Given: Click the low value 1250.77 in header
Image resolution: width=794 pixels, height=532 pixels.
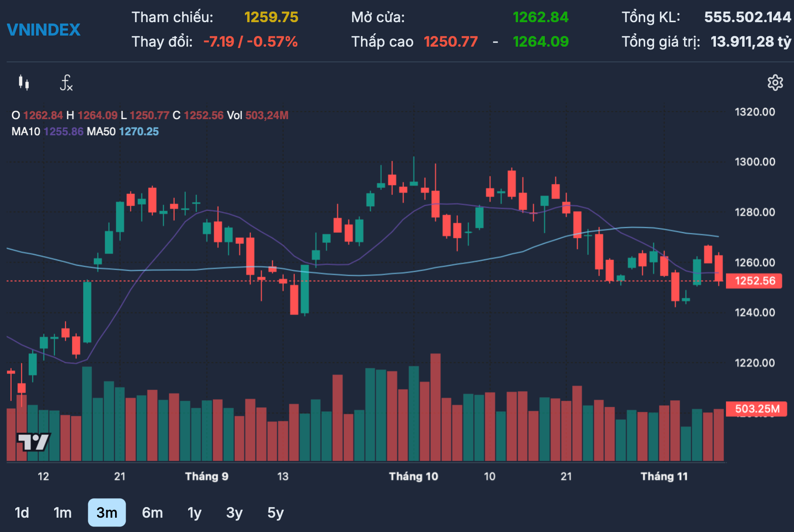Looking at the screenshot, I should pyautogui.click(x=451, y=42).
